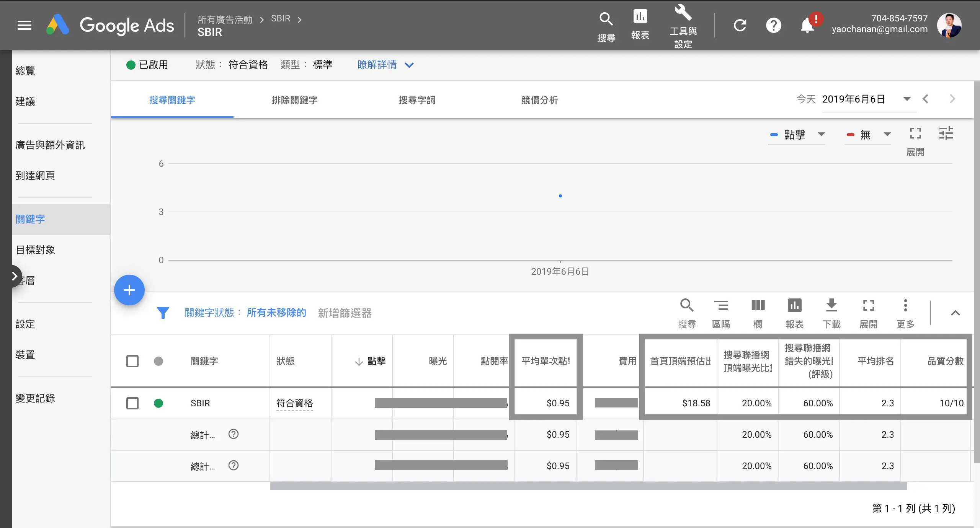980x528 pixels.
Task: Toggle the select-all header checkbox
Action: pyautogui.click(x=132, y=361)
